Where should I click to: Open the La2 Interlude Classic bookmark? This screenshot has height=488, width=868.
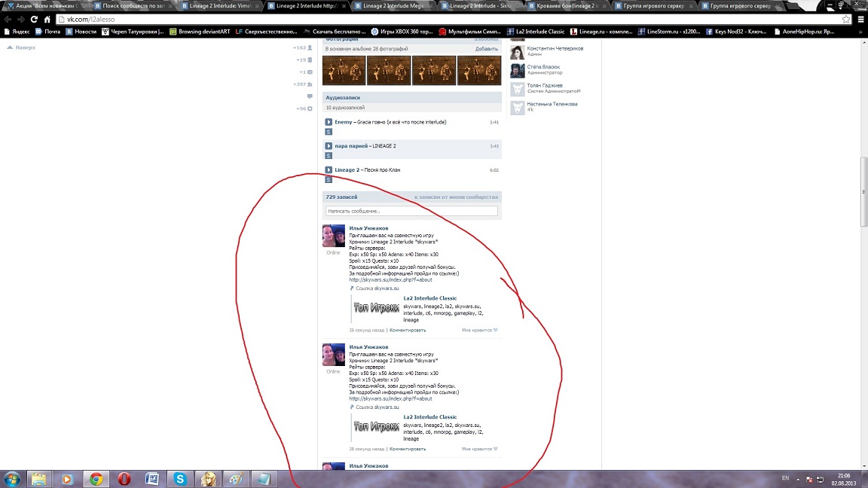click(536, 32)
